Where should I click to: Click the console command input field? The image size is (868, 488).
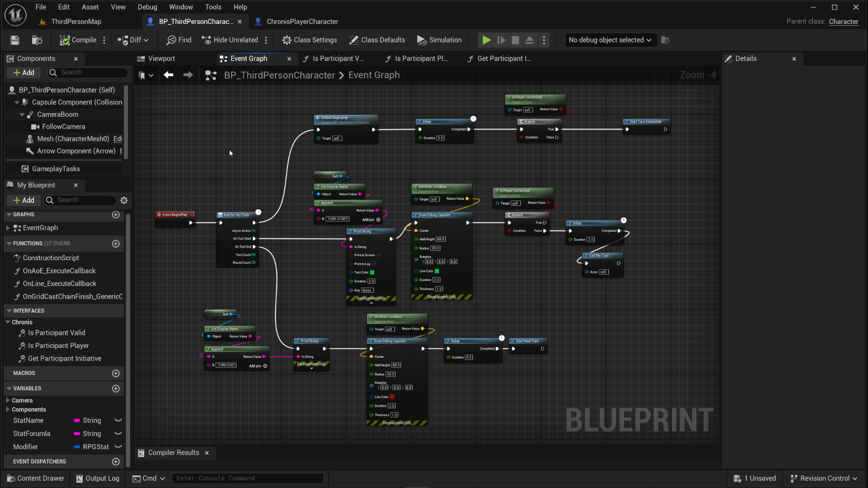[248, 478]
